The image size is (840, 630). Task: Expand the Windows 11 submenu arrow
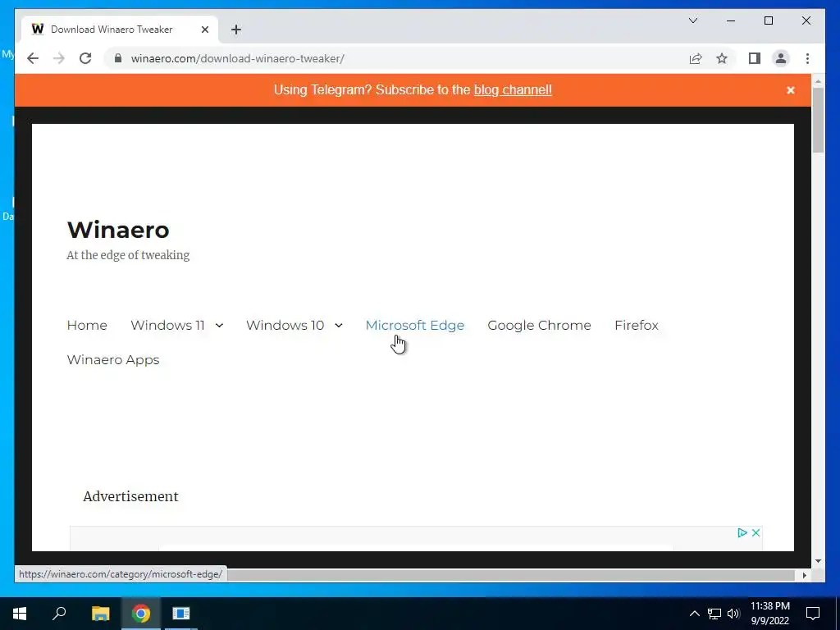click(219, 325)
